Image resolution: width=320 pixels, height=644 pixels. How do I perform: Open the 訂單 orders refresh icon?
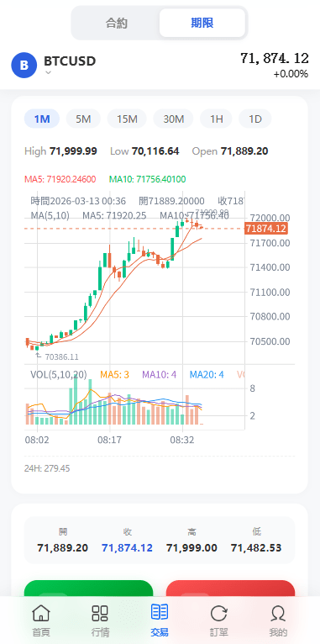[218, 614]
